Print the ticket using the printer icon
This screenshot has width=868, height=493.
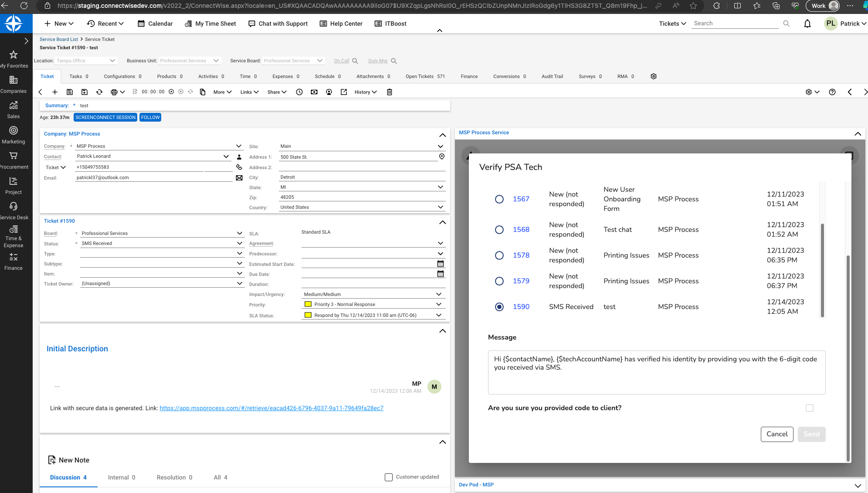114,92
